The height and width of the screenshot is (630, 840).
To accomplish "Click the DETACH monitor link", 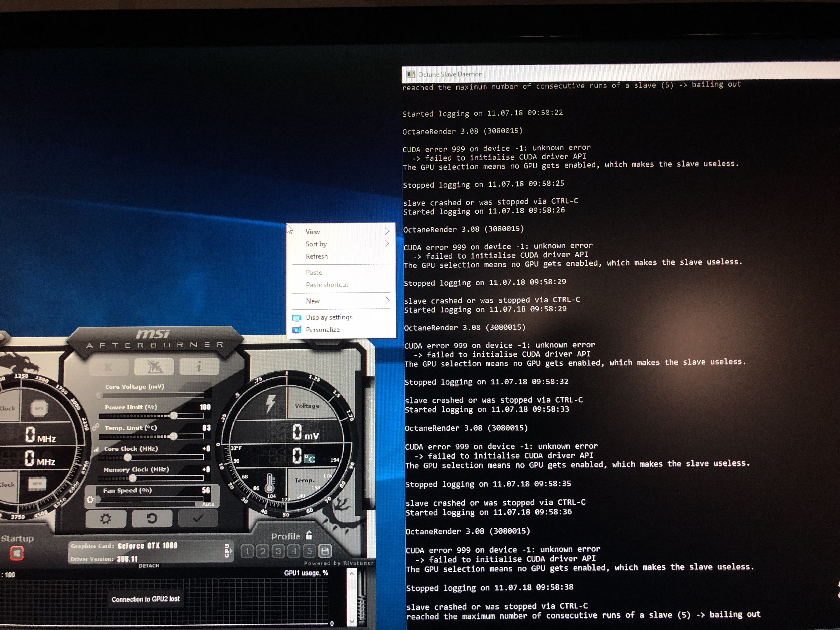I will click(149, 565).
